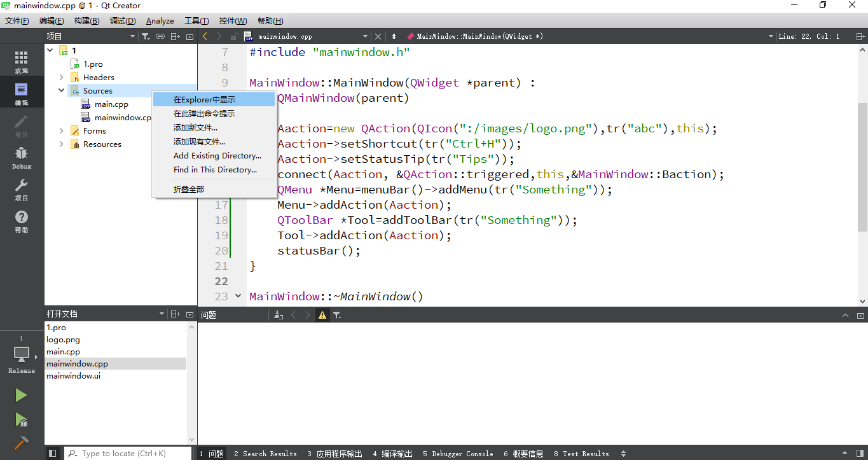
Task: Click the open documents list scrollbar down arrow
Action: (x=192, y=439)
